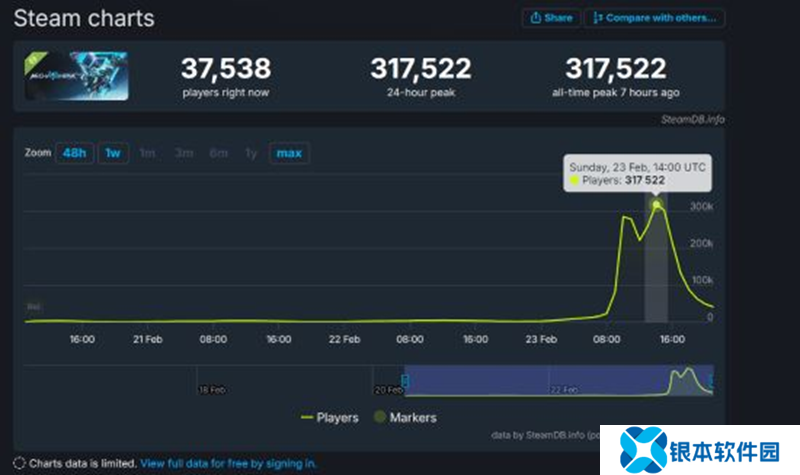The image size is (800, 475).
Task: Choose the 1m zoom option
Action: tap(147, 153)
